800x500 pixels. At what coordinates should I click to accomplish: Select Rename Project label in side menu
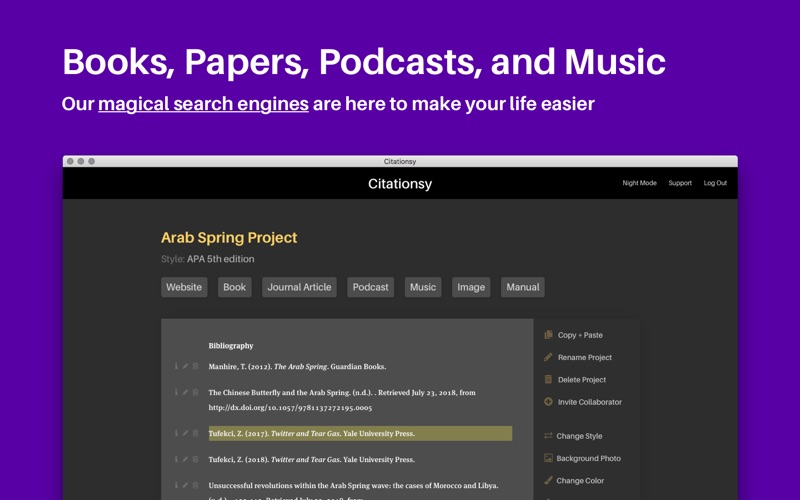(585, 358)
